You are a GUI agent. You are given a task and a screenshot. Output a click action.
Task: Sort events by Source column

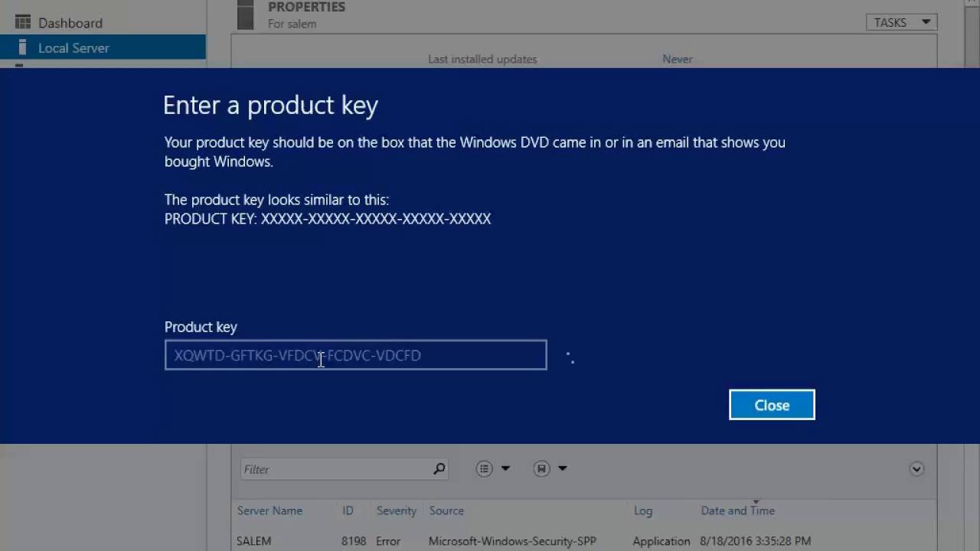[x=446, y=510]
